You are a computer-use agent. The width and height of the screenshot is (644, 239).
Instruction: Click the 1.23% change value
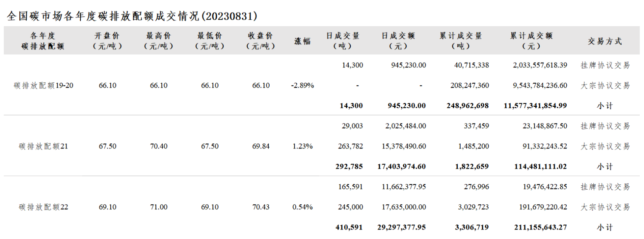click(302, 146)
